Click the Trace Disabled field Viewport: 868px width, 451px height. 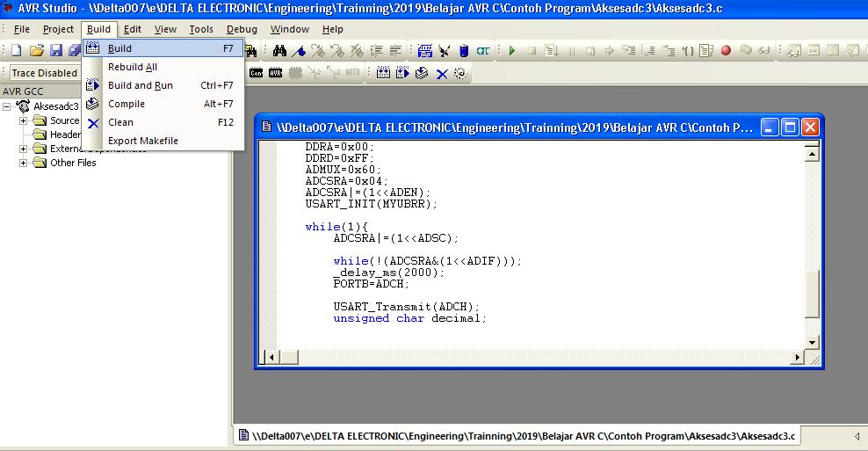(45, 73)
